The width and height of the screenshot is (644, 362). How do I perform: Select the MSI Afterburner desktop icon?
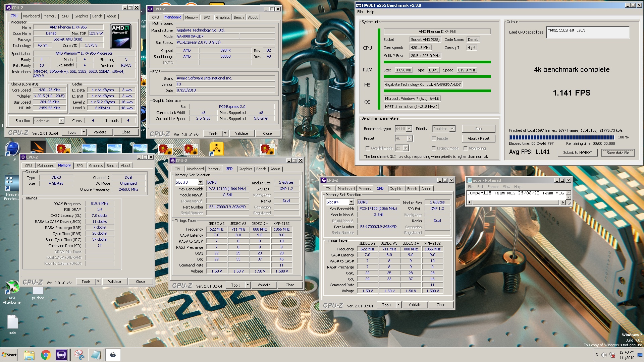[12, 292]
